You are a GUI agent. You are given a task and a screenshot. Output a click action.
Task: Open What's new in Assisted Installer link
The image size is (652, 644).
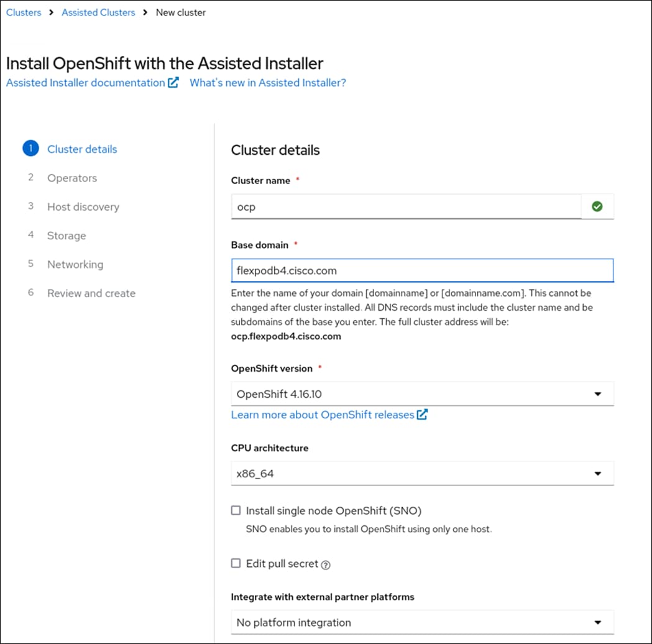point(267,83)
